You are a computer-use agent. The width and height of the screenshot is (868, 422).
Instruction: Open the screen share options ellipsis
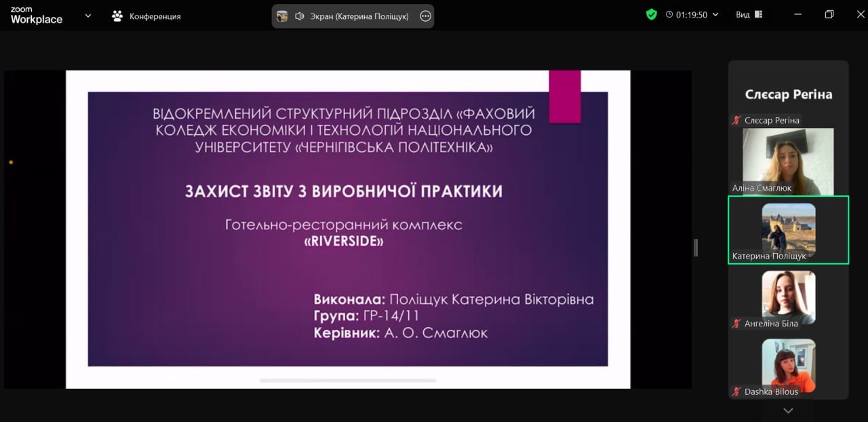(x=425, y=16)
